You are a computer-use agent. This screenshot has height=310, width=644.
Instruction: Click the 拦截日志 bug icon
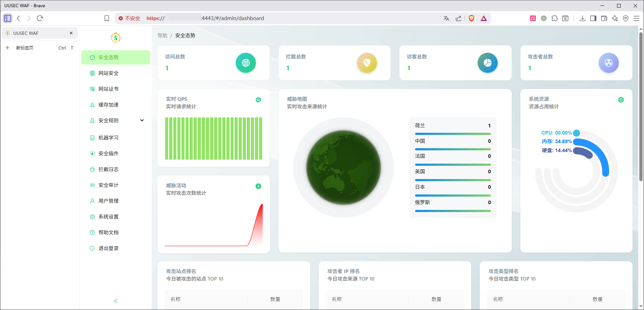(x=92, y=169)
